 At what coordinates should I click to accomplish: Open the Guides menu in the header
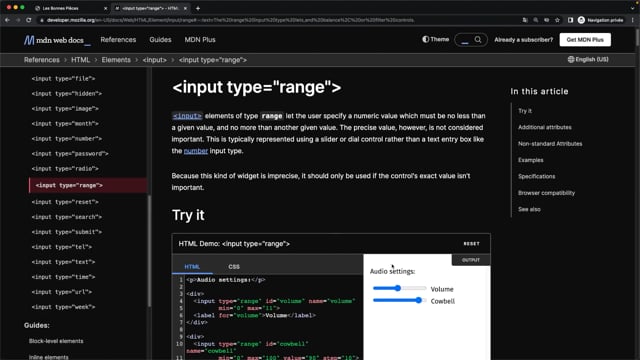[160, 40]
